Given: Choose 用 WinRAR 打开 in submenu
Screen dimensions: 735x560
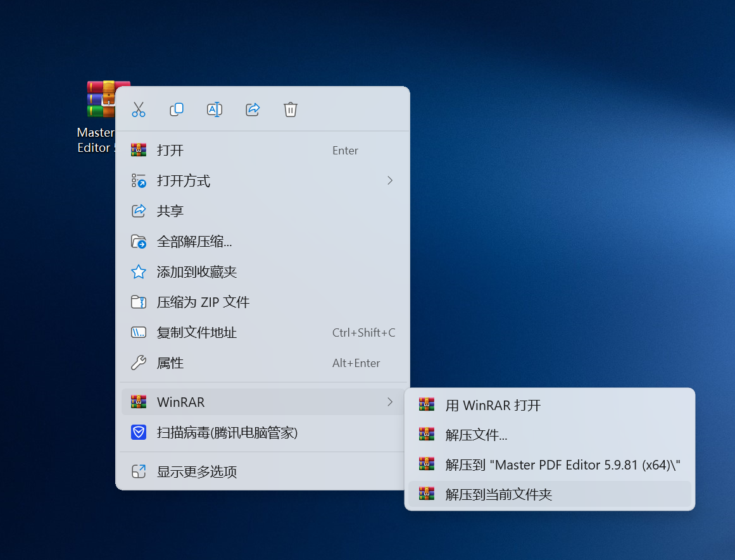Looking at the screenshot, I should coord(493,406).
